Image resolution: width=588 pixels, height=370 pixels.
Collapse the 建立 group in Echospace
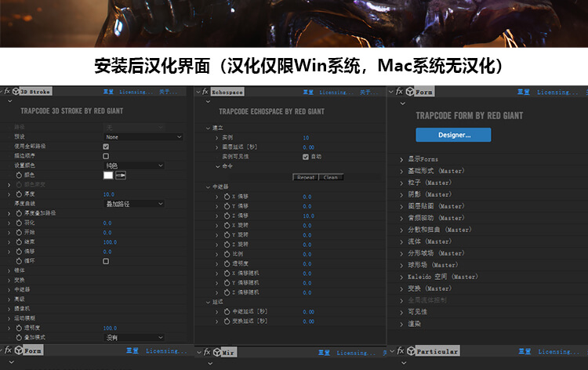coord(208,128)
